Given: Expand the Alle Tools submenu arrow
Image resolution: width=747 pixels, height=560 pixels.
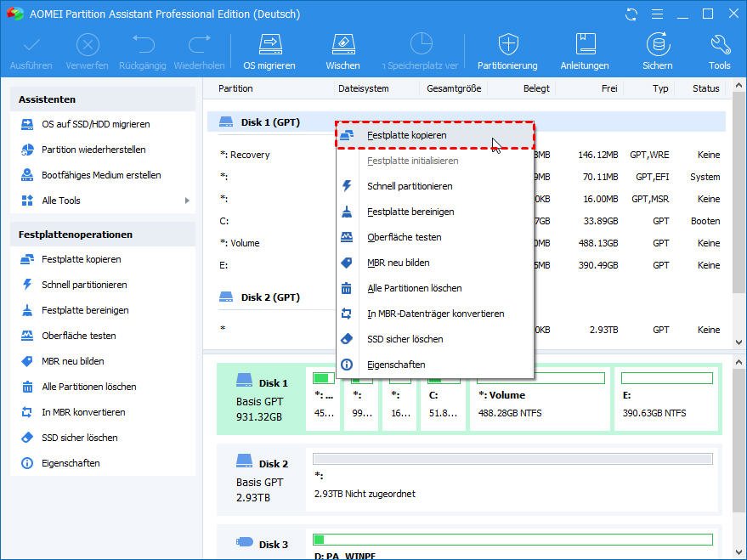Looking at the screenshot, I should tap(187, 201).
